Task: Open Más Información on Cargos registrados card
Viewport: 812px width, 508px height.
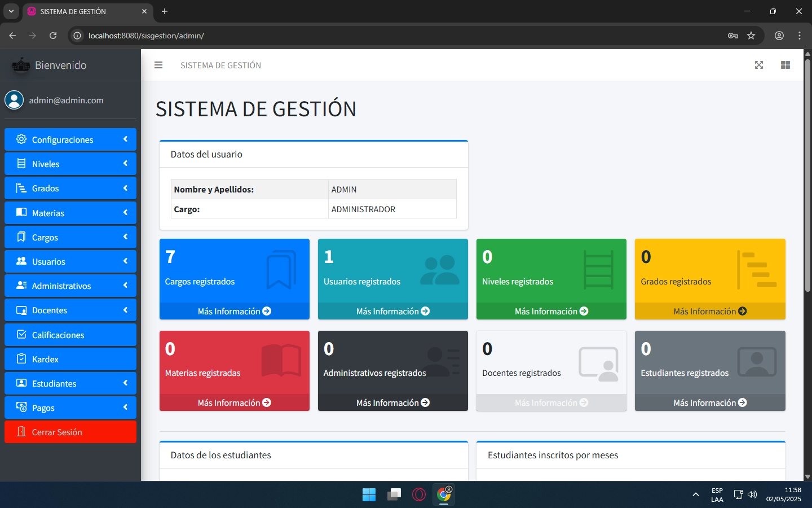Action: (x=234, y=311)
